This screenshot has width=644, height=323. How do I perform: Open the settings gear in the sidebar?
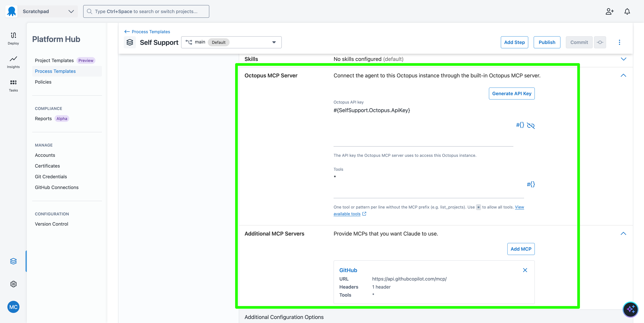[13, 284]
